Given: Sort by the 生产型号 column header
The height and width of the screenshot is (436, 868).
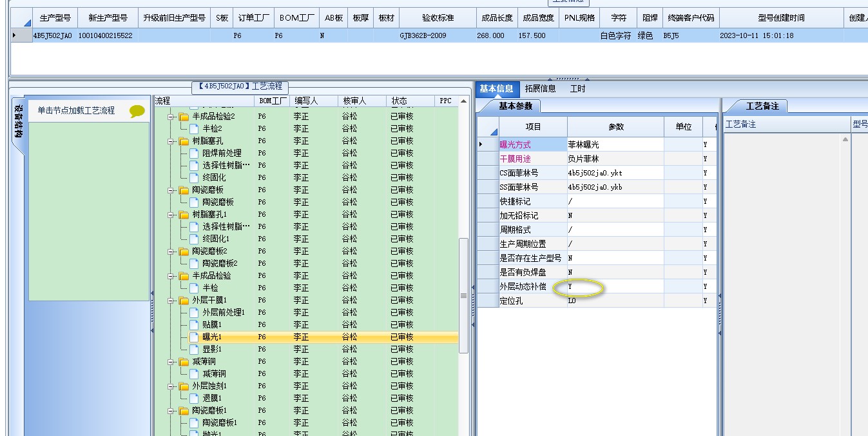Looking at the screenshot, I should pos(55,17).
